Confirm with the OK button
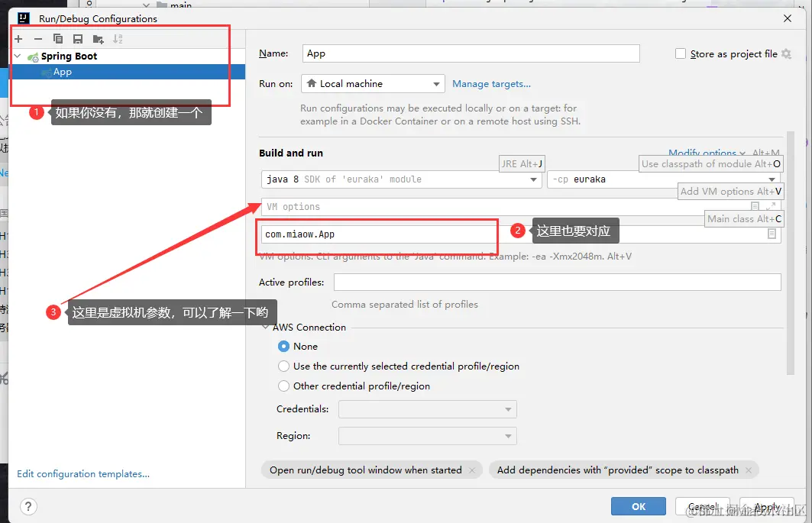 (x=639, y=506)
